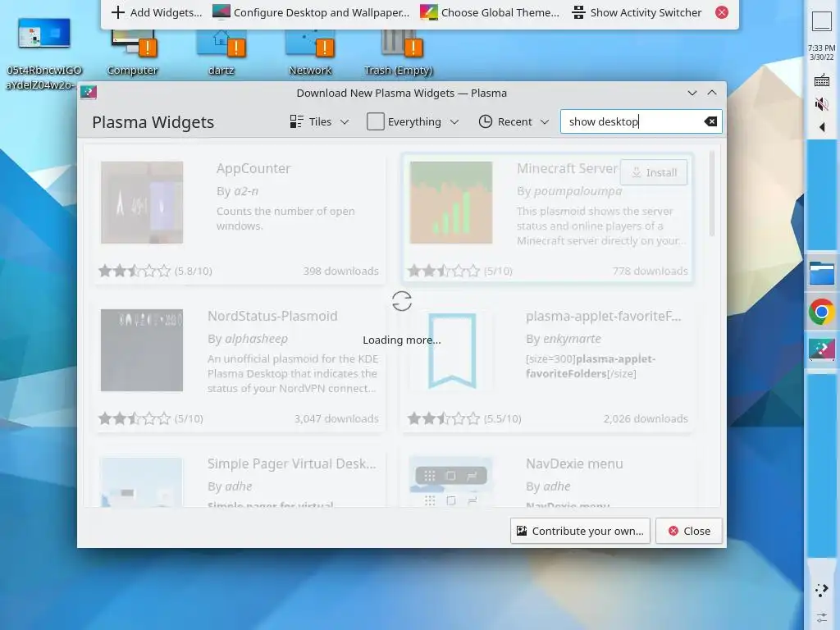Screen dimensions: 840x630
Task: Select the Network desktop icon
Action: point(310,52)
